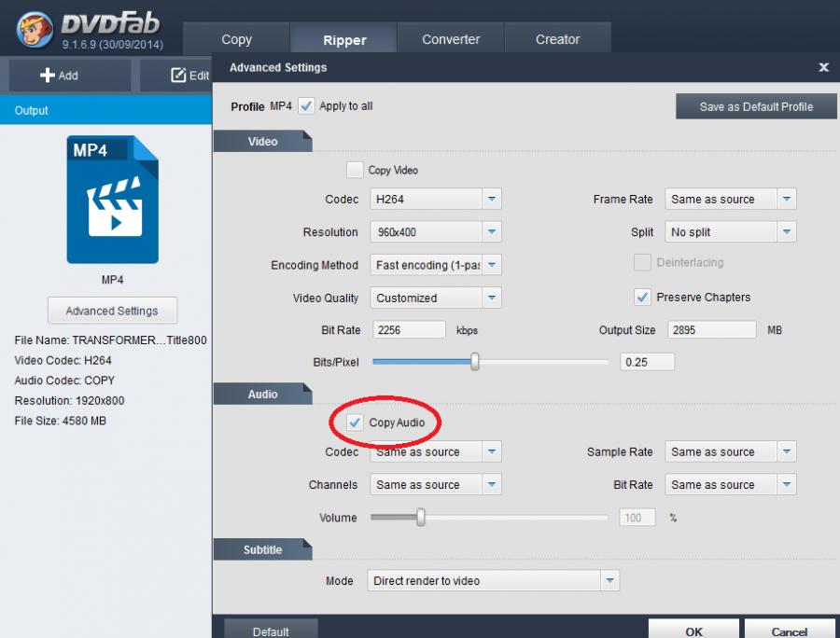This screenshot has width=840, height=638.
Task: Close the Advanced Settings dialog
Action: 823,67
